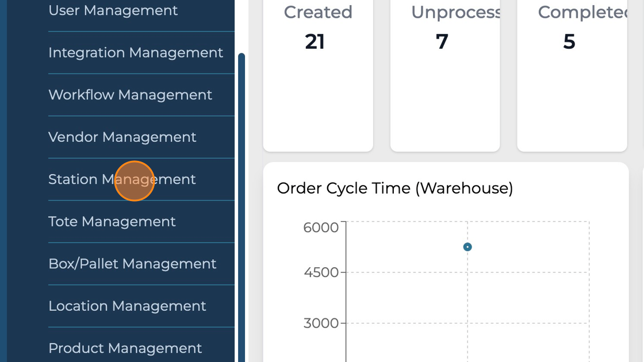Open Product Management menu item
The height and width of the screenshot is (362, 644).
coord(125,348)
